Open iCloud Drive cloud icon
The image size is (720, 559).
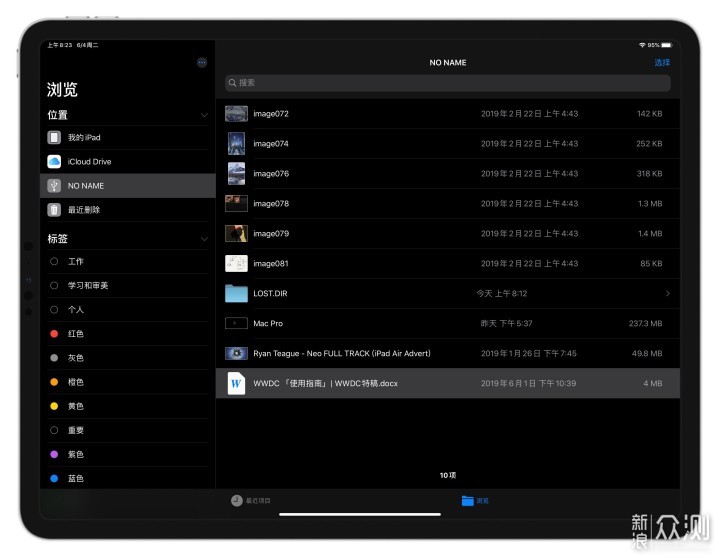click(x=54, y=161)
